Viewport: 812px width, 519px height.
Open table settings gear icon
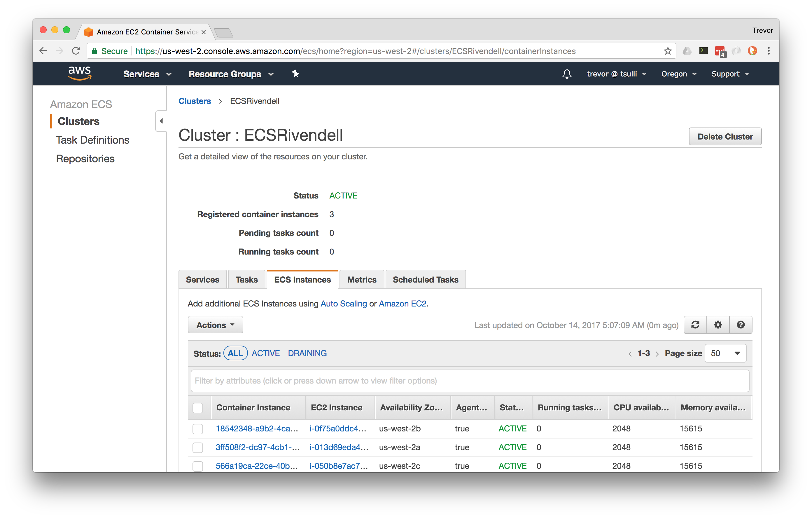coord(718,325)
